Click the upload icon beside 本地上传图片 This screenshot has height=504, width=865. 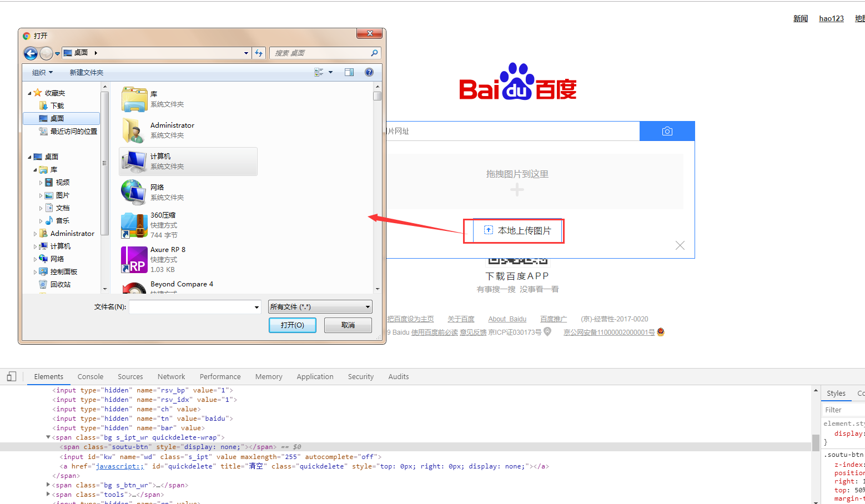tap(489, 230)
